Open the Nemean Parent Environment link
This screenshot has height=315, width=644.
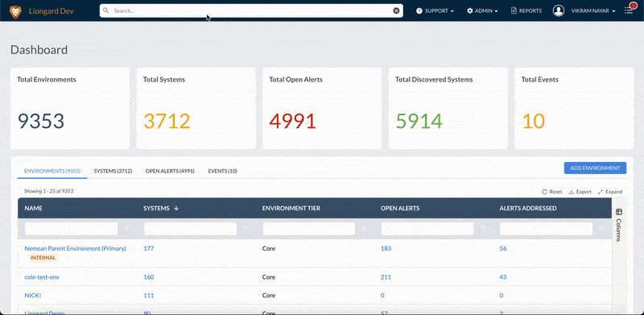click(75, 248)
